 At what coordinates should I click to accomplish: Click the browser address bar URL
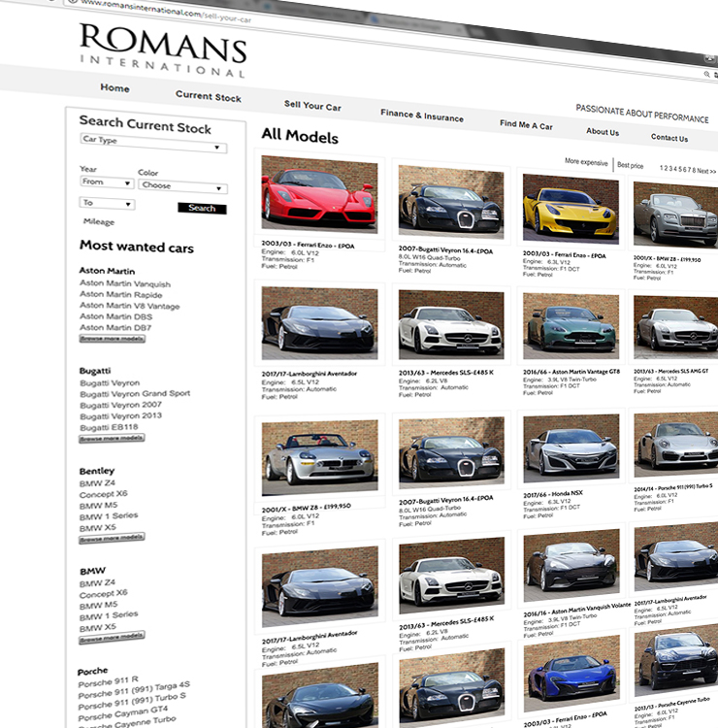tap(165, 11)
